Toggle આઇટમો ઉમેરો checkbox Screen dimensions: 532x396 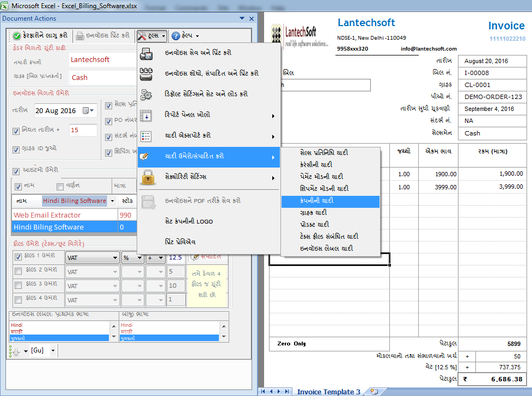click(x=16, y=171)
